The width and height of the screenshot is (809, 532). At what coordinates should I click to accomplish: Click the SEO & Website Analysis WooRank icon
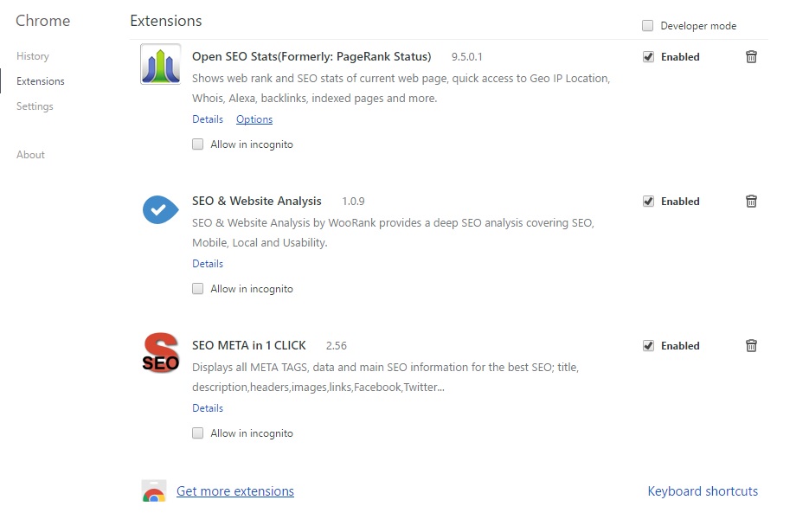pyautogui.click(x=160, y=208)
